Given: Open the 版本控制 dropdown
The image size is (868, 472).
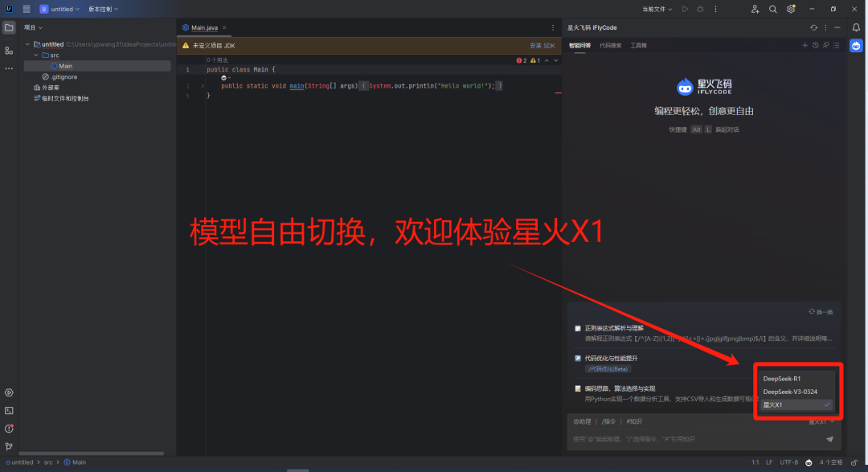Looking at the screenshot, I should tap(104, 9).
